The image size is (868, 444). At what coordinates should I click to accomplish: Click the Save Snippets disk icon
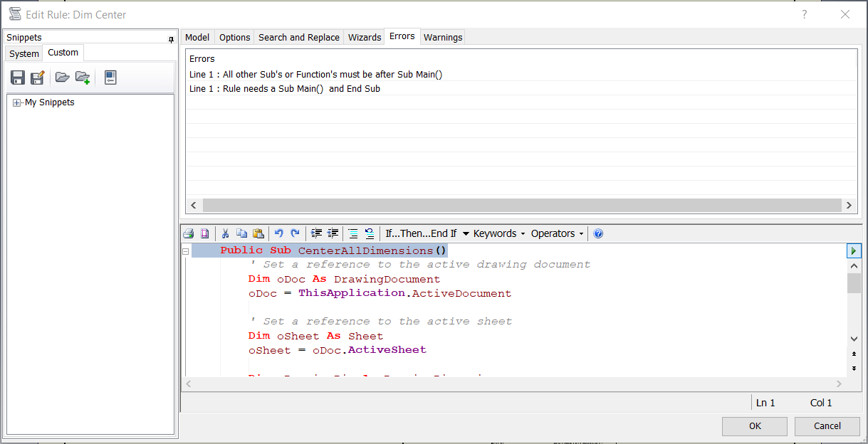tap(17, 77)
